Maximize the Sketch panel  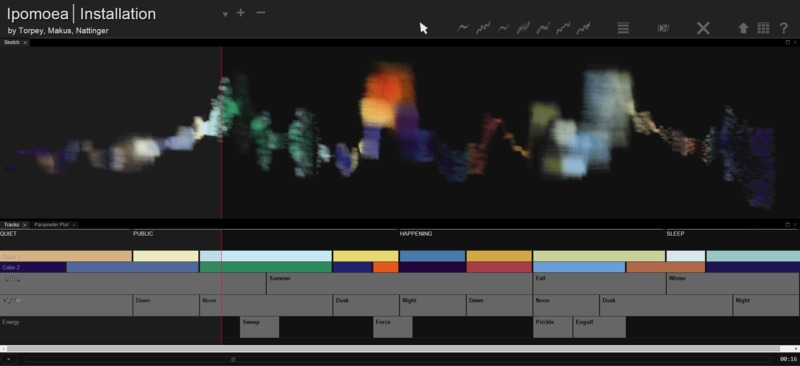pos(788,42)
